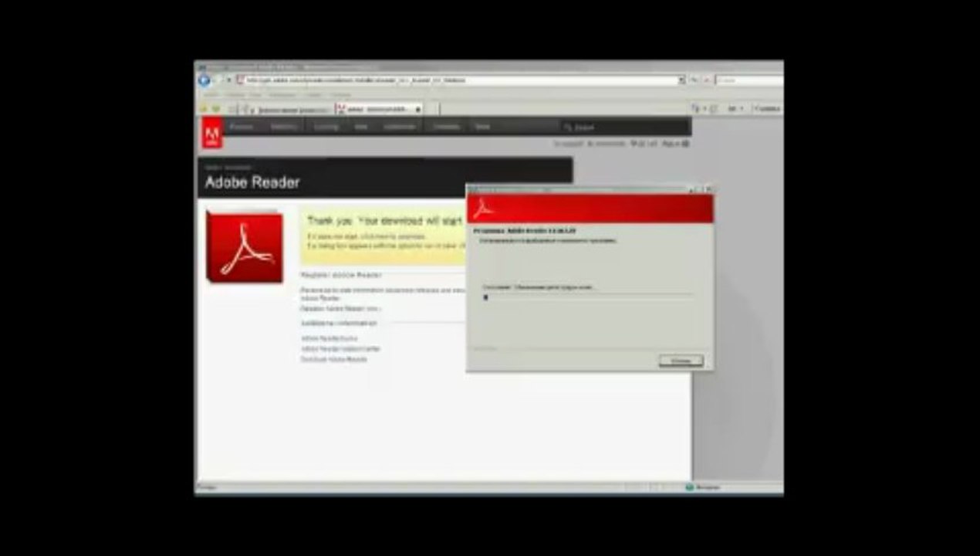Click the browser search box at top right
Viewport: 980px width, 556px height.
coord(749,80)
